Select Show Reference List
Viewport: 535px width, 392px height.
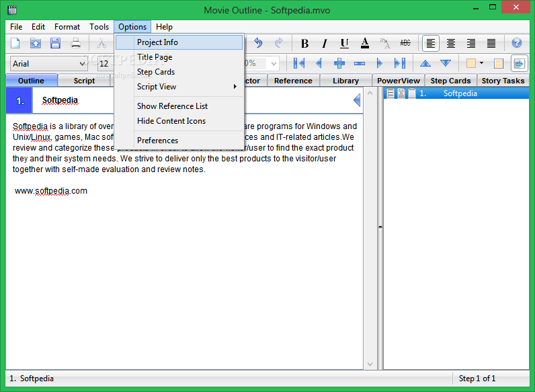[x=179, y=106]
